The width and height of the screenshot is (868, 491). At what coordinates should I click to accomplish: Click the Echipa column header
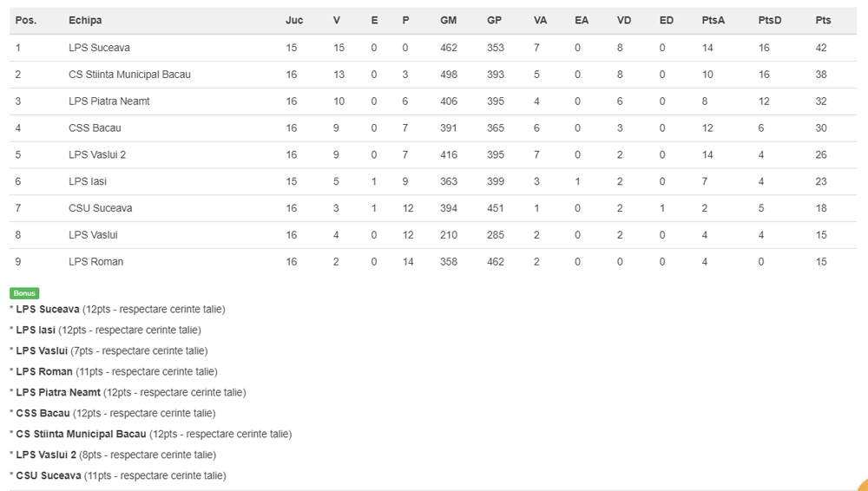[85, 20]
